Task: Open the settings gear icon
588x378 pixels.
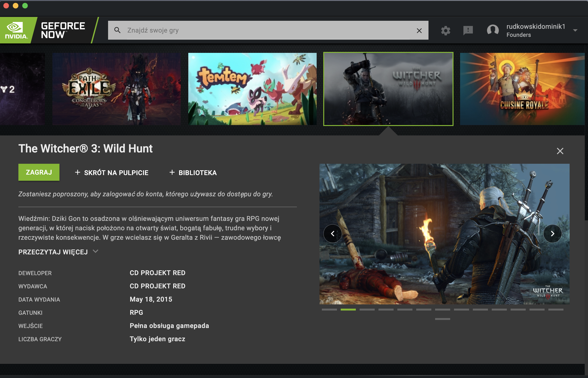Action: click(445, 30)
